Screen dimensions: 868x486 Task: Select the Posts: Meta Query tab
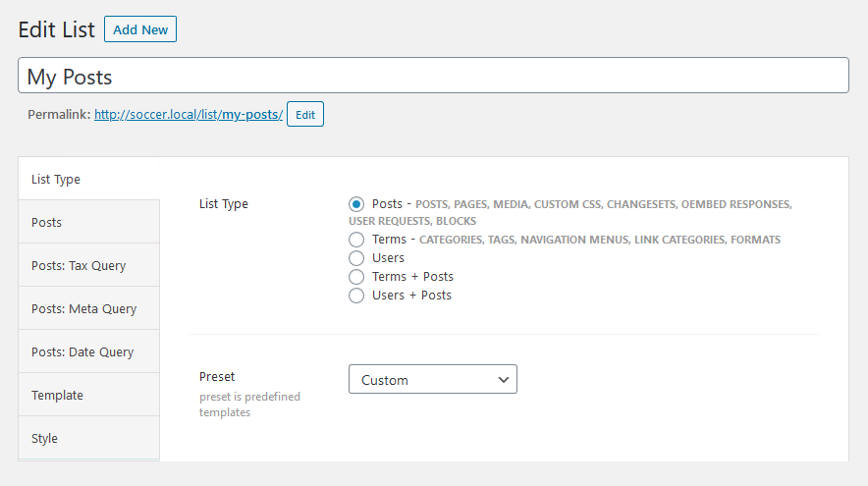(88, 309)
